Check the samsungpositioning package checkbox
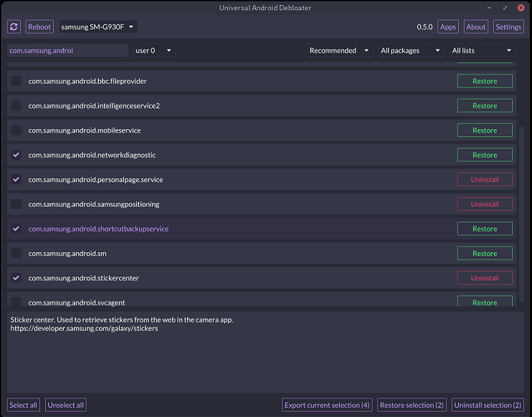 pyautogui.click(x=16, y=204)
